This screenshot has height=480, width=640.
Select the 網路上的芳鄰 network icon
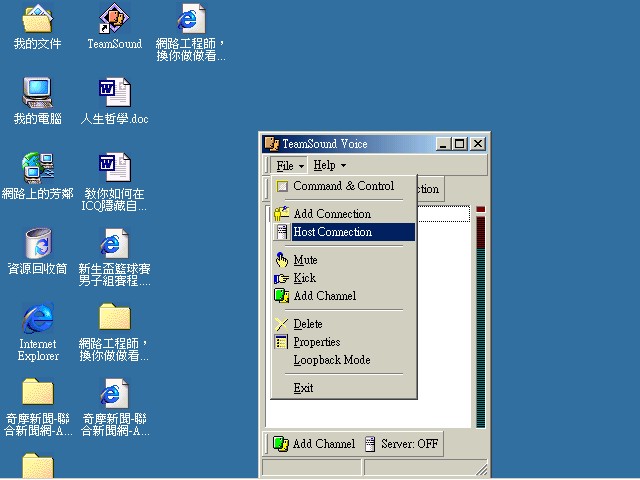[x=38, y=168]
